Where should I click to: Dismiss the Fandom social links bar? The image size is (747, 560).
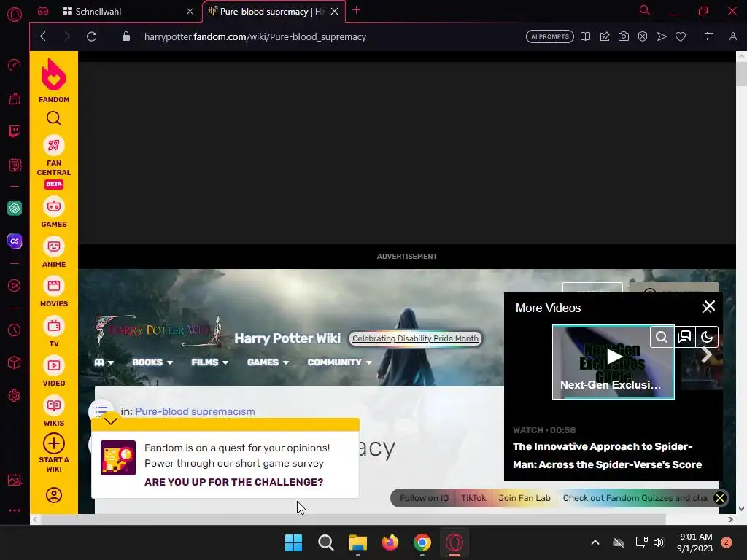tap(720, 498)
